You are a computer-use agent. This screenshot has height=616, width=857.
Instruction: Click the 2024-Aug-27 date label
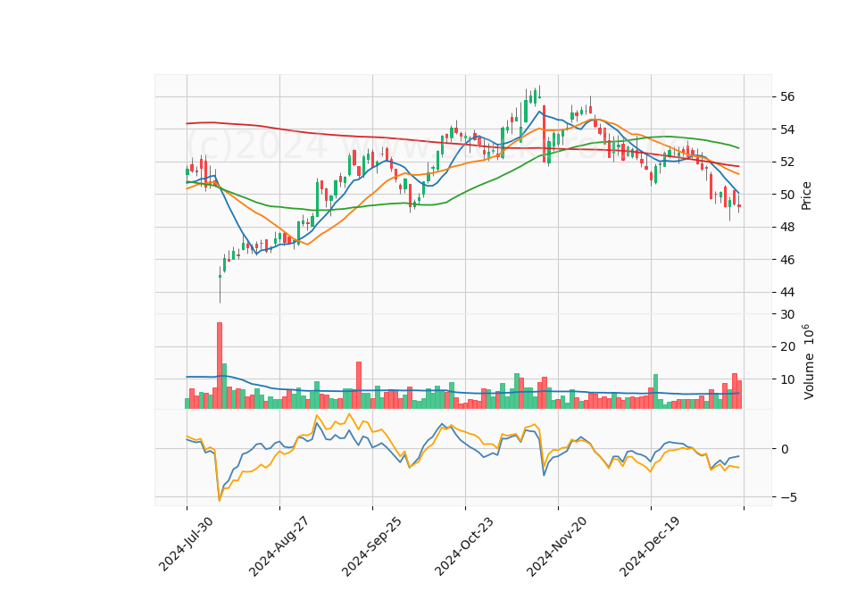(279, 546)
